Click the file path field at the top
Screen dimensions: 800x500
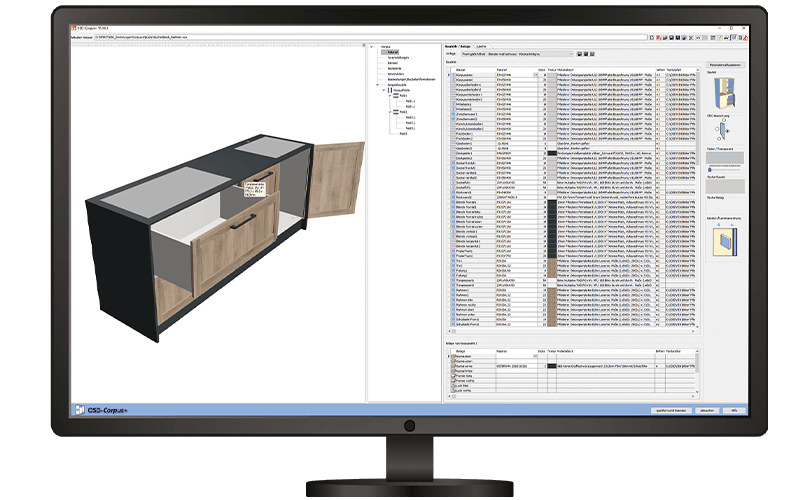(370, 38)
